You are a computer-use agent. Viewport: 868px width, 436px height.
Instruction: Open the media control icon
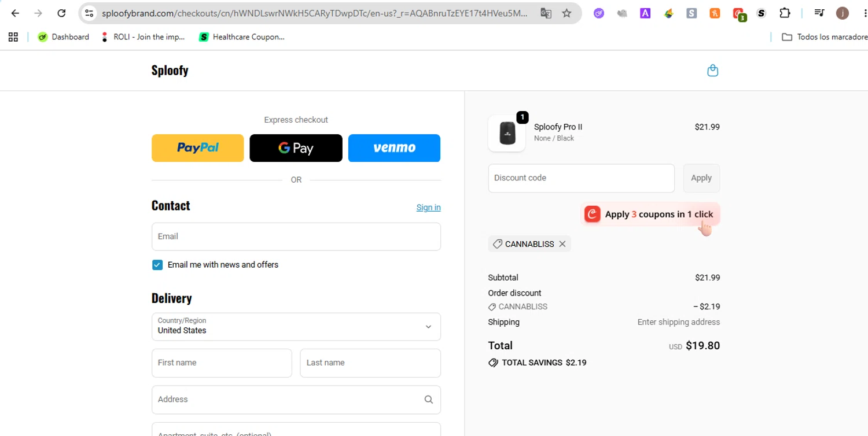819,13
